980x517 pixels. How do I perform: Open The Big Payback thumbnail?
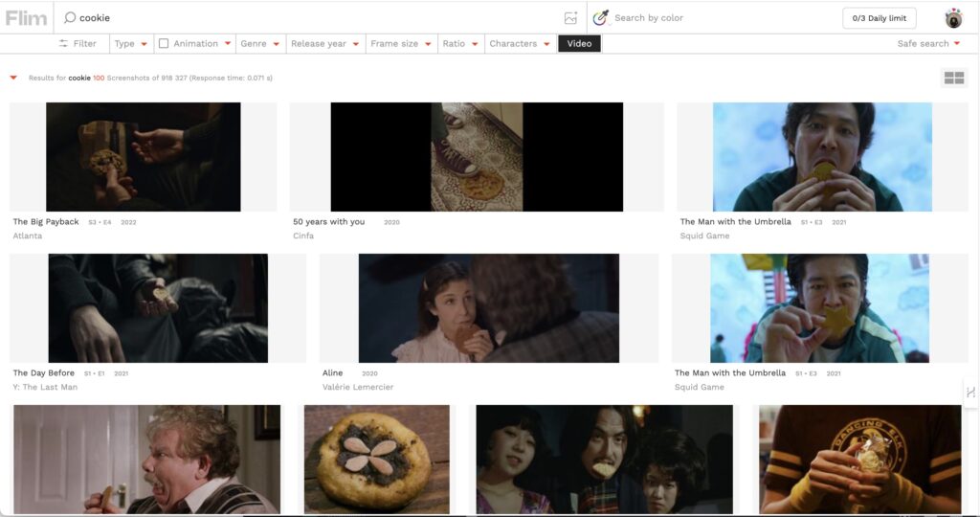point(144,157)
